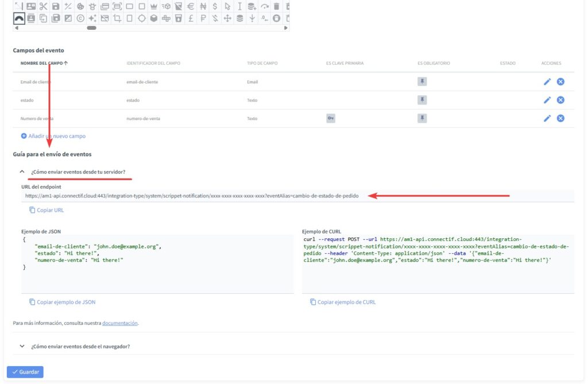Toggle obligatory pin for Email de cliente
Viewport: 588px width, 384px height.
tap(422, 82)
